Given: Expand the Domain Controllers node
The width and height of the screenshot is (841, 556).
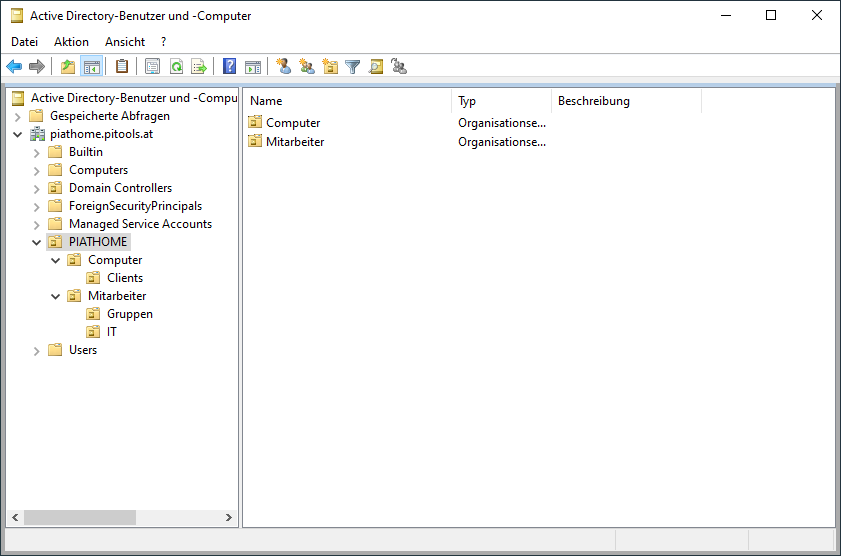Looking at the screenshot, I should (37, 188).
